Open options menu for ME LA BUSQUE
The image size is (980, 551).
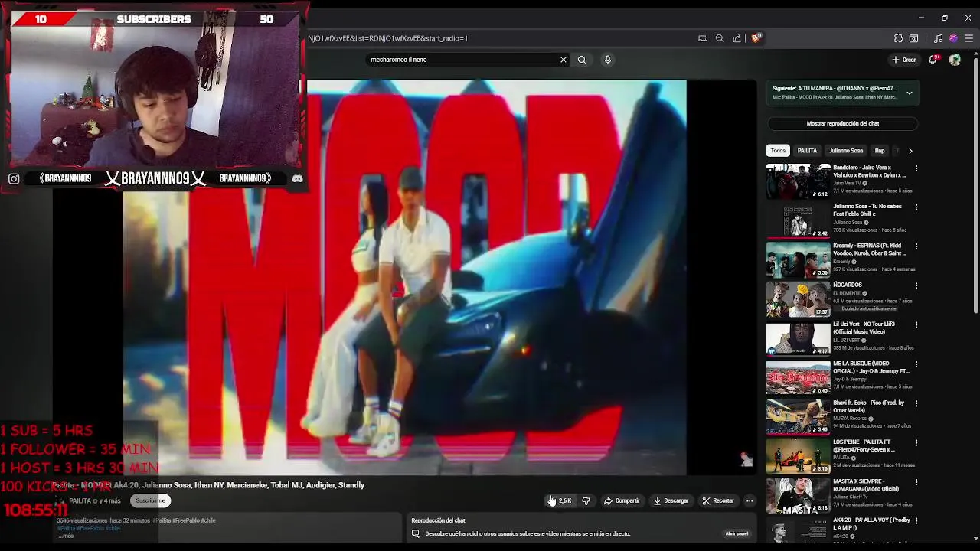click(916, 364)
